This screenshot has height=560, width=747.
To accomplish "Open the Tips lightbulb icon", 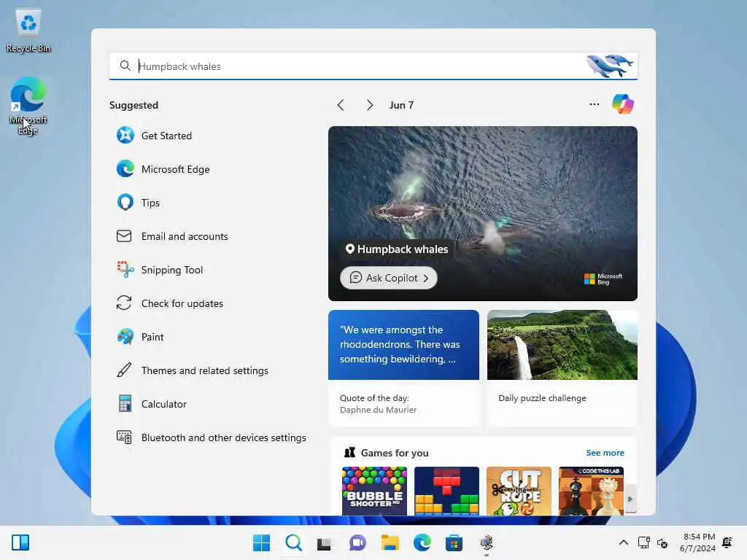I will coord(125,203).
